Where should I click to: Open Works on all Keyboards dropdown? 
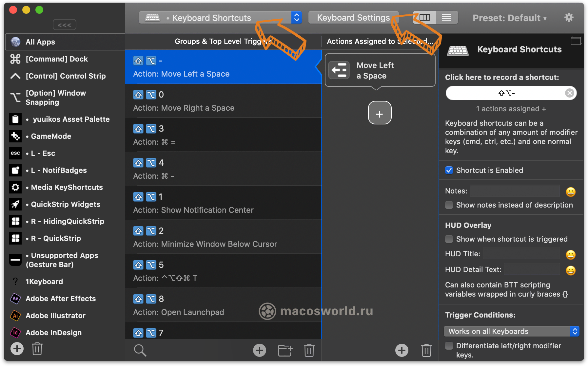tap(512, 331)
